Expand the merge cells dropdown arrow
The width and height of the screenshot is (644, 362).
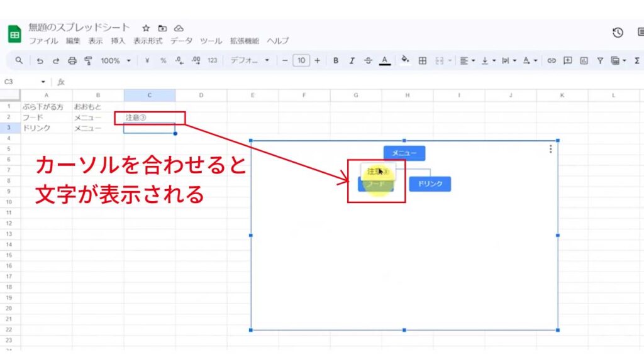(450, 61)
